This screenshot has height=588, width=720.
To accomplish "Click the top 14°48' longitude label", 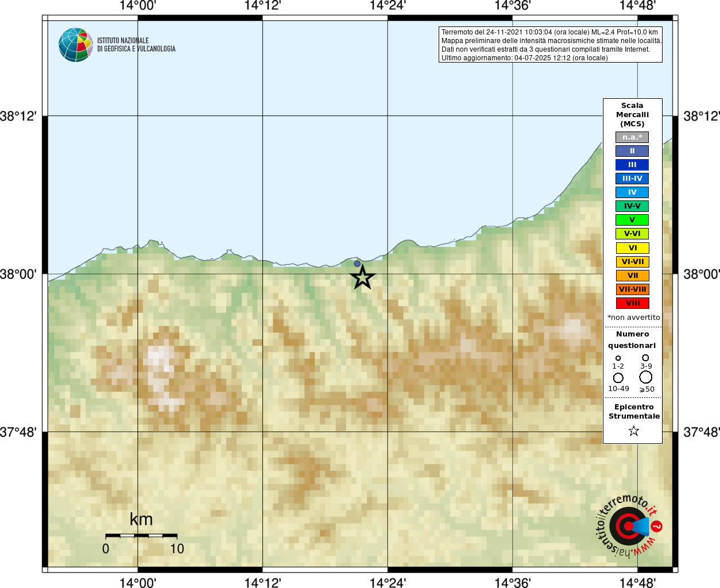I will tap(637, 6).
